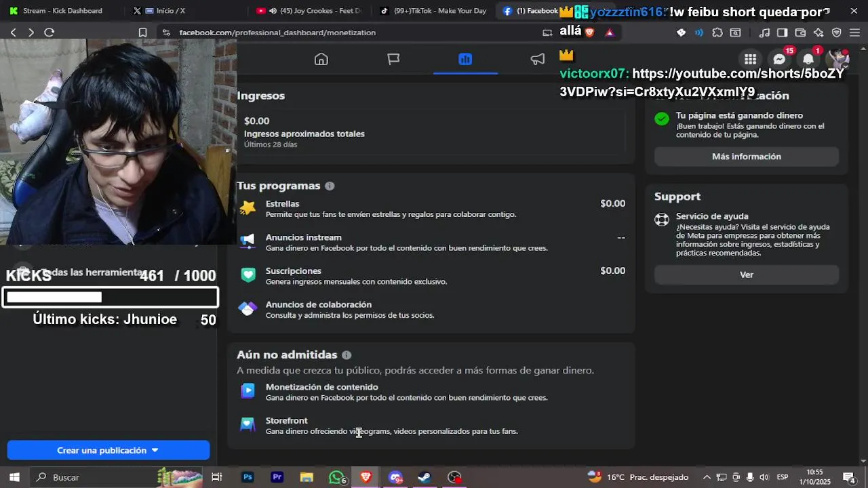Open Monetización de contenido entry

(431, 392)
